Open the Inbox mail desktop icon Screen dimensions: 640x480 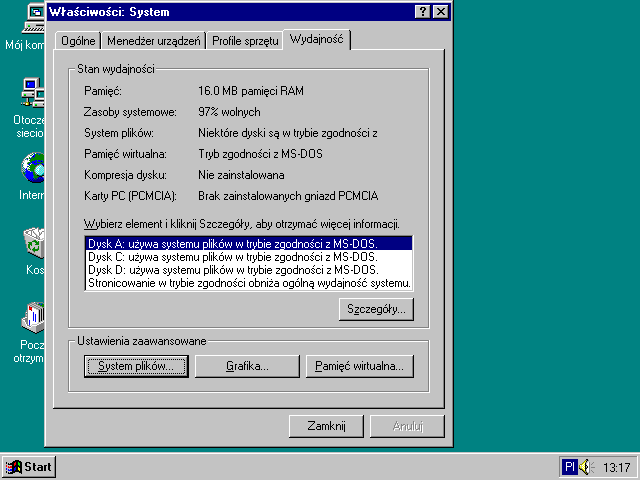point(33,318)
